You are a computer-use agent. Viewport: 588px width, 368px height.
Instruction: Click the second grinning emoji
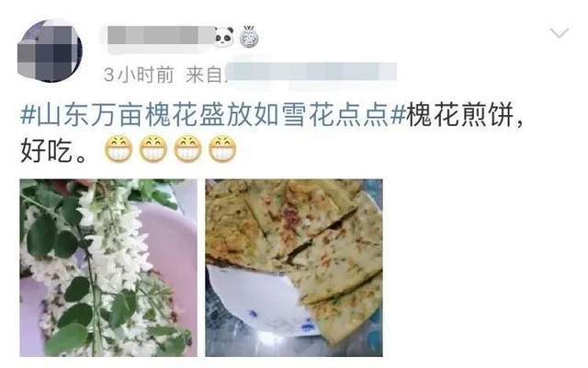153,149
